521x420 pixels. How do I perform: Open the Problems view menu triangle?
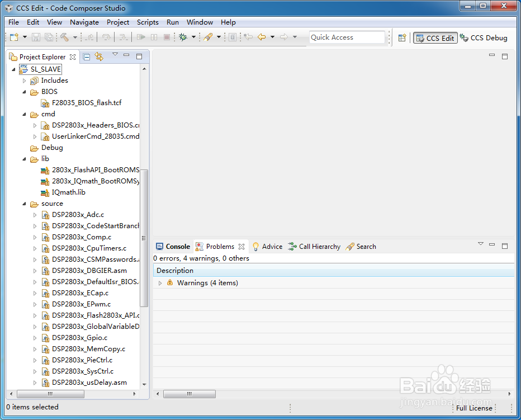480,244
